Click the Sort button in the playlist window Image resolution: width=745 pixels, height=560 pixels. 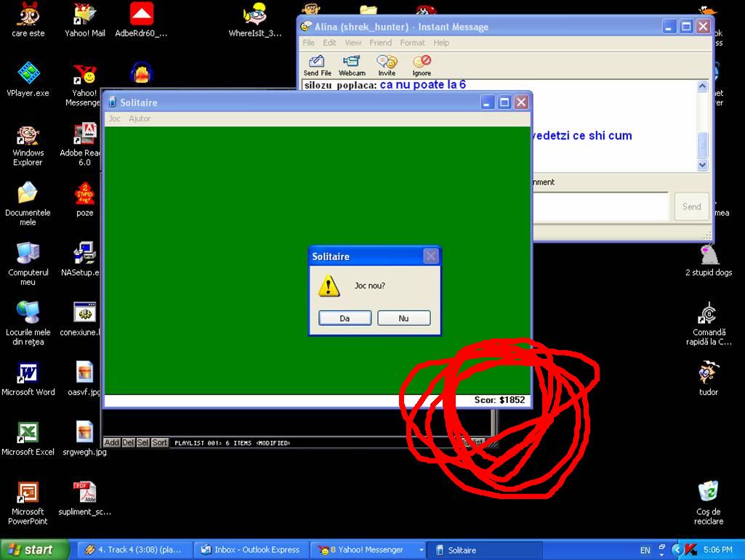click(160, 442)
